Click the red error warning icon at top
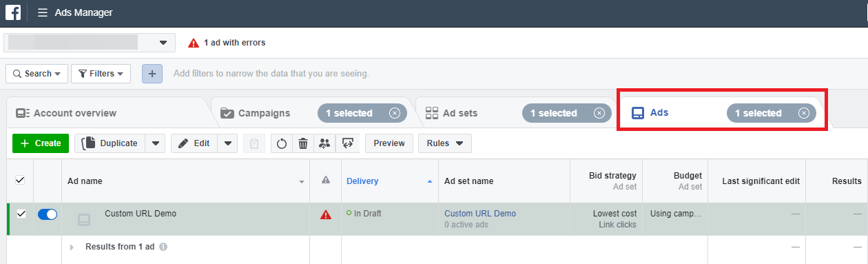Screen dimensions: 868x264 click(x=194, y=43)
